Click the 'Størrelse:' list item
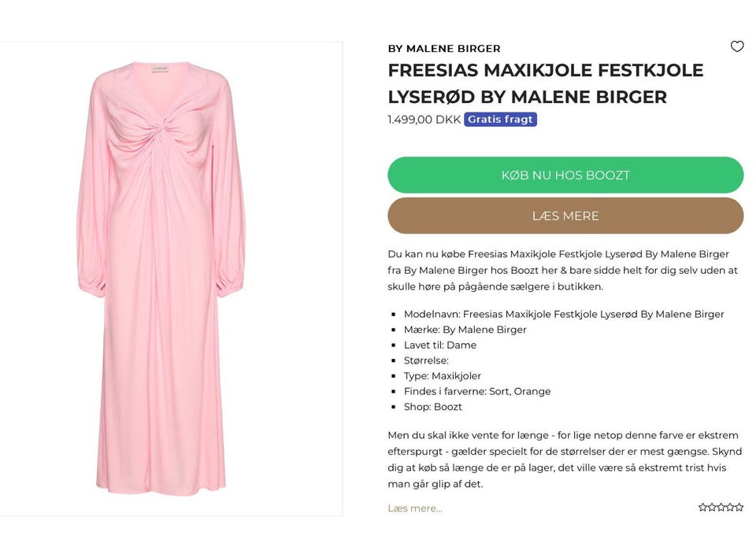Screen dimensions: 756x539 point(426,360)
